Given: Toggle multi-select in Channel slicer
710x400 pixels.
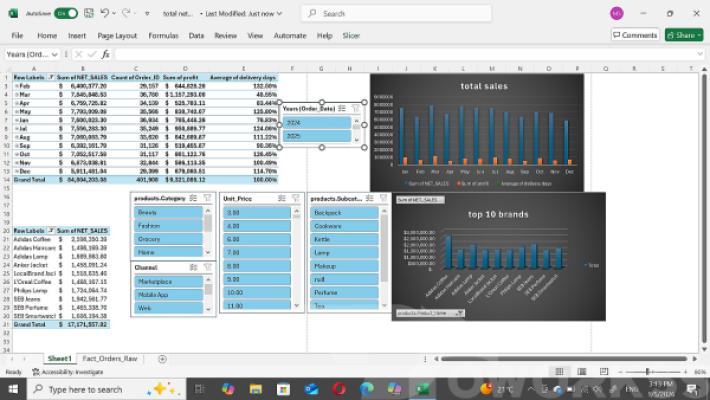Looking at the screenshot, I should click(193, 267).
